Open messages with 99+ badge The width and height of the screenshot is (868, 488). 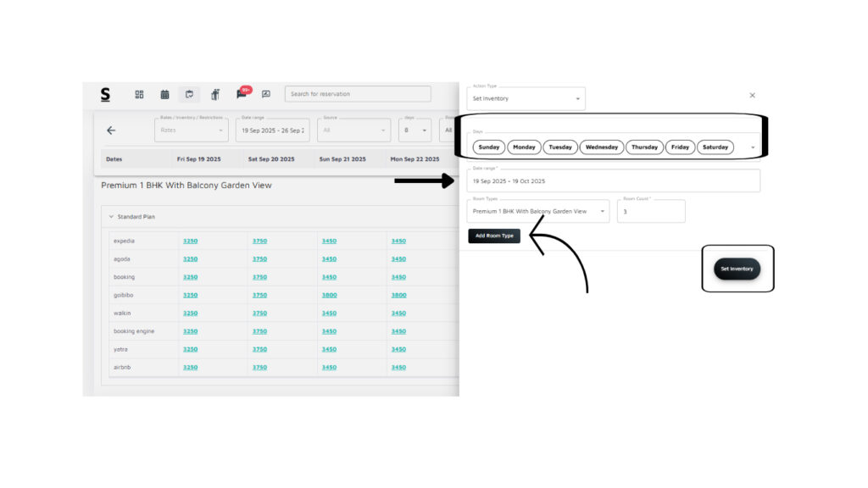[242, 94]
